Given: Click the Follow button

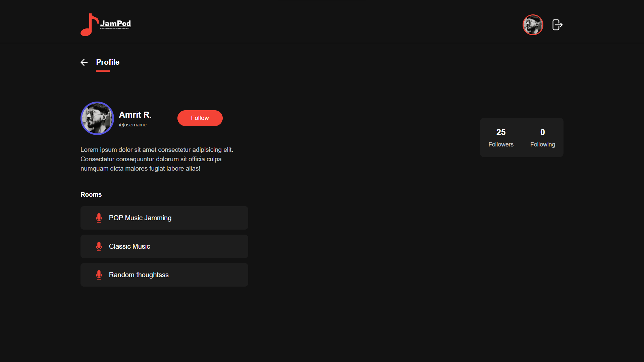Looking at the screenshot, I should pos(200,118).
